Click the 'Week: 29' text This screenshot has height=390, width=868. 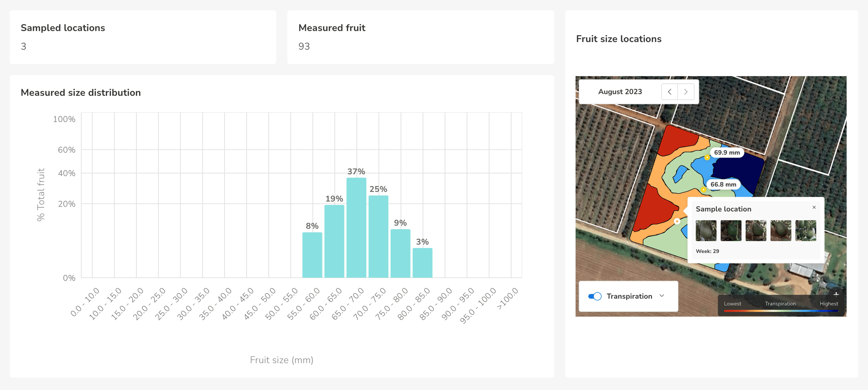(x=708, y=251)
